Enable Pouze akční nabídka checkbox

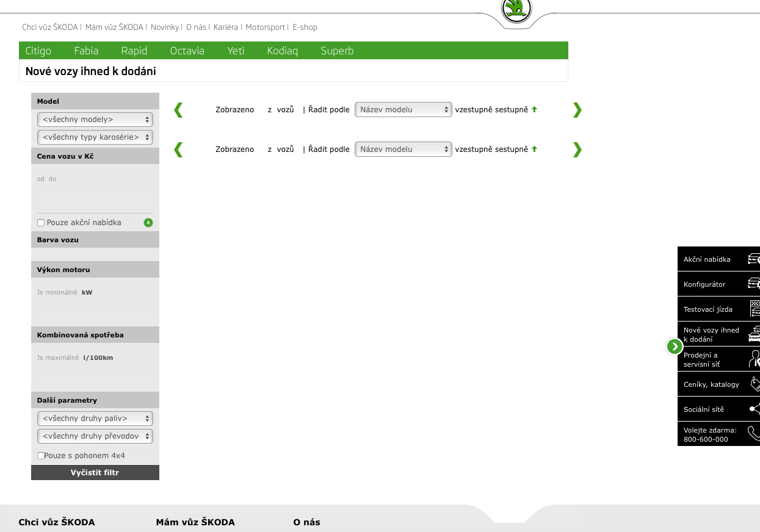(41, 223)
